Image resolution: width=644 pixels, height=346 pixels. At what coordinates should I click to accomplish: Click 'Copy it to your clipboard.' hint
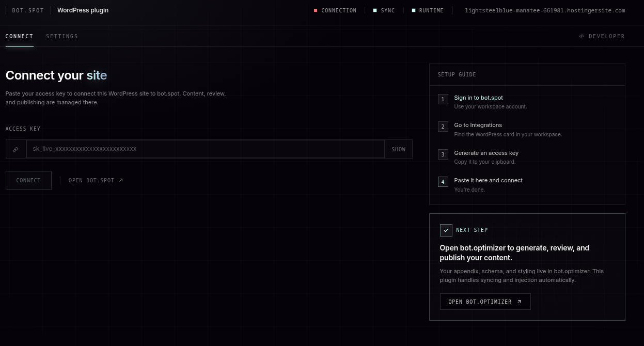pyautogui.click(x=485, y=162)
